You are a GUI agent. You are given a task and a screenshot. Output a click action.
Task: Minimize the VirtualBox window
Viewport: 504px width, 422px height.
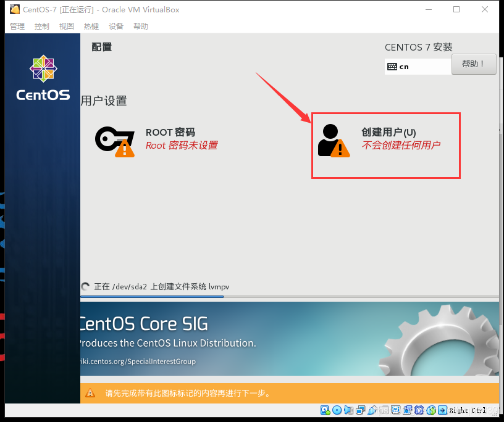[x=429, y=9]
